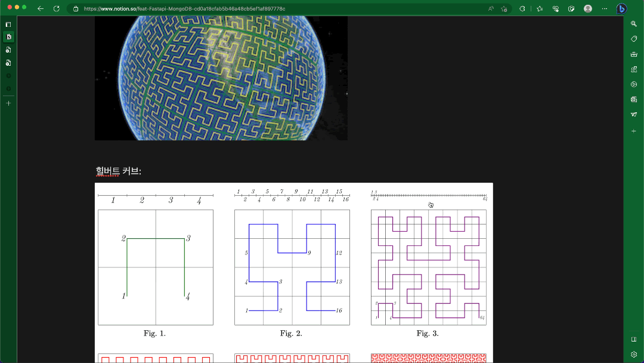Open Games in Edge sidebar
The width and height of the screenshot is (644, 363).
point(634,69)
